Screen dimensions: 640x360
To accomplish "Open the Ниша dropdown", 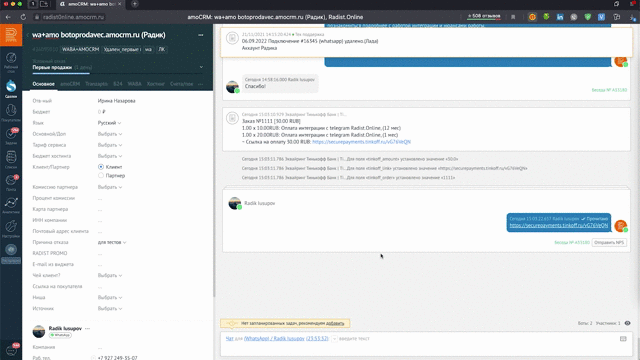I will pyautogui.click(x=110, y=298).
